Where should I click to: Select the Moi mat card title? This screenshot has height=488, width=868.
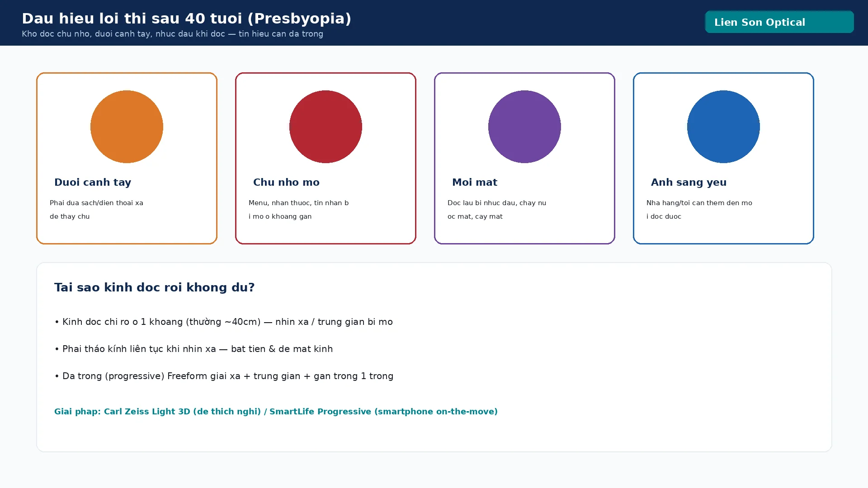(x=475, y=182)
